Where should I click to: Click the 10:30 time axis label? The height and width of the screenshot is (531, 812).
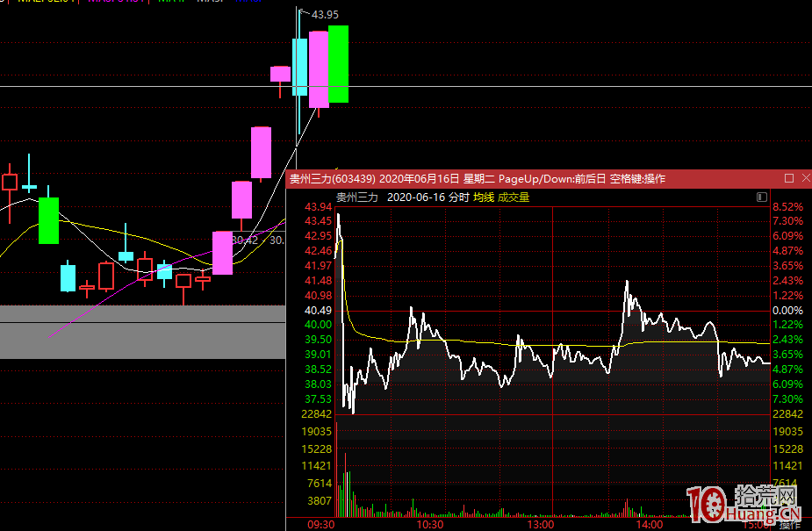tap(430, 525)
